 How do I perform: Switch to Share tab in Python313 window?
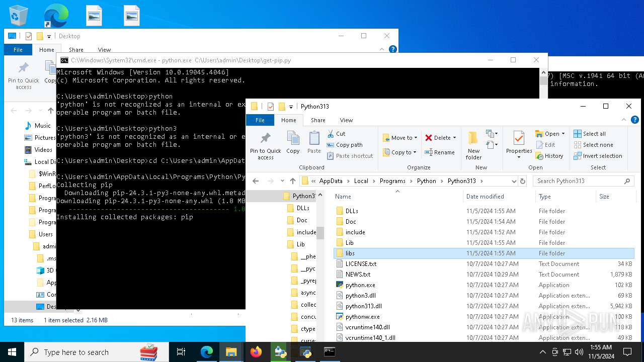(x=318, y=120)
